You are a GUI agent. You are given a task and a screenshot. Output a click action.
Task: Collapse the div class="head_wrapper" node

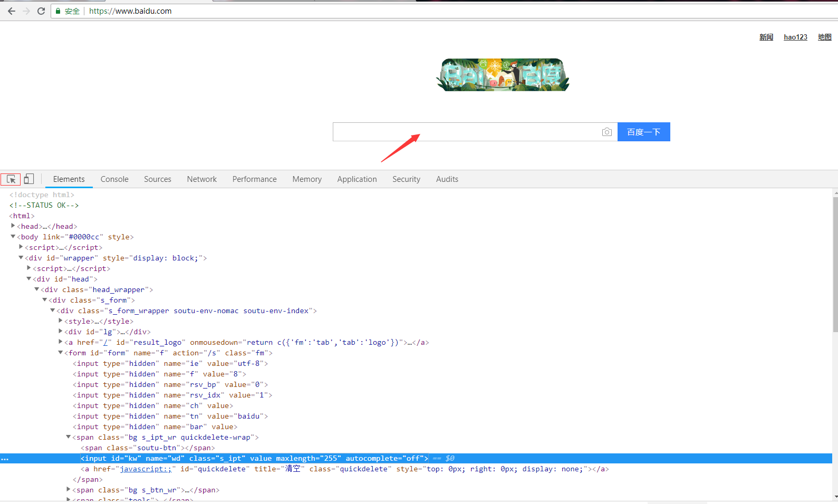(x=37, y=289)
